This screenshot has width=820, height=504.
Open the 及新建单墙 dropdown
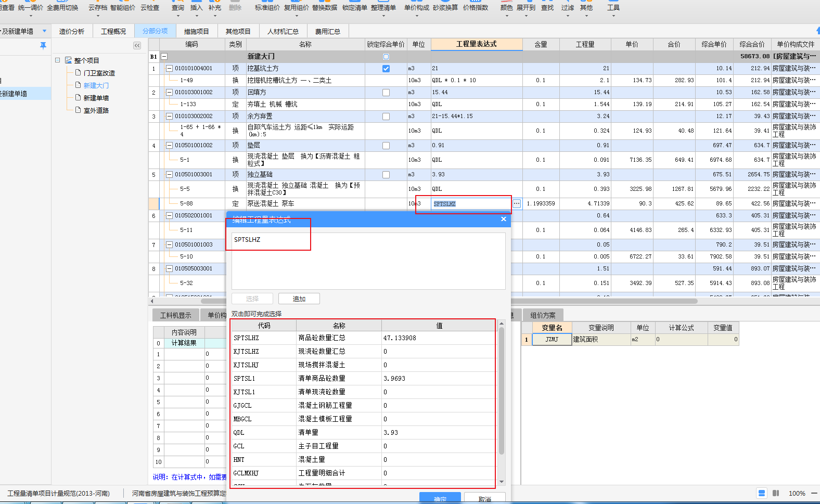(44, 31)
